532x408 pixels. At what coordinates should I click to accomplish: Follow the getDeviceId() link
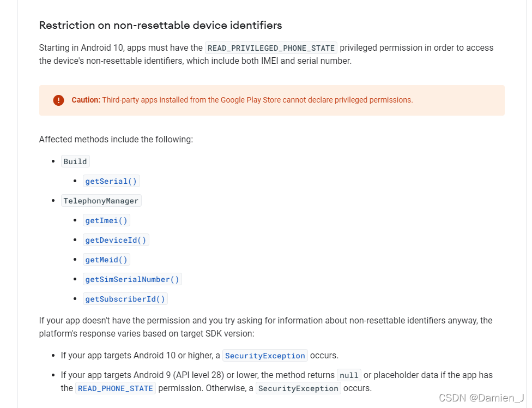pyautogui.click(x=116, y=241)
